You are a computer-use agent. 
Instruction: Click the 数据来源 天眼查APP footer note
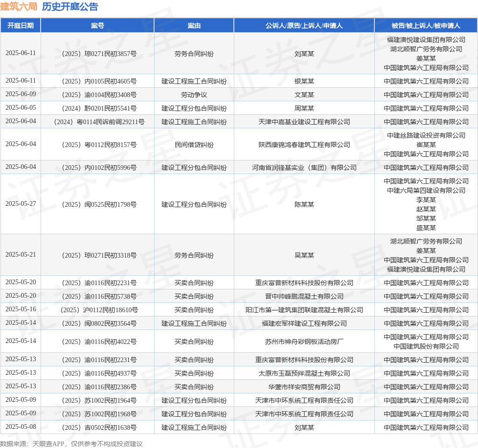click(71, 444)
